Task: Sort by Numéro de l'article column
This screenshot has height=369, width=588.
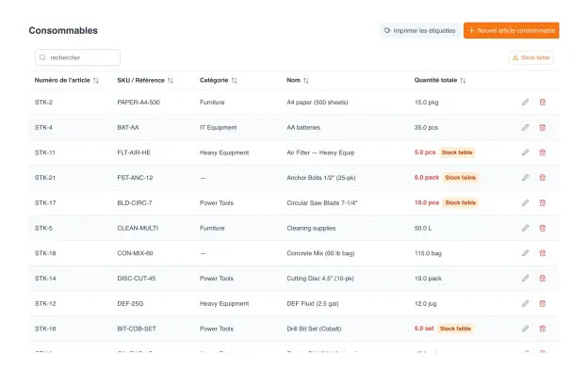Action: 95,81
